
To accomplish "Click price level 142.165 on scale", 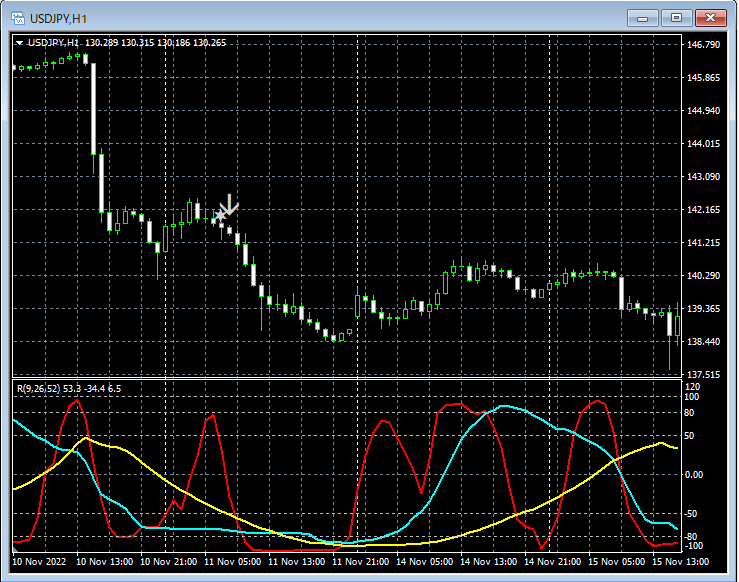I will [x=704, y=210].
